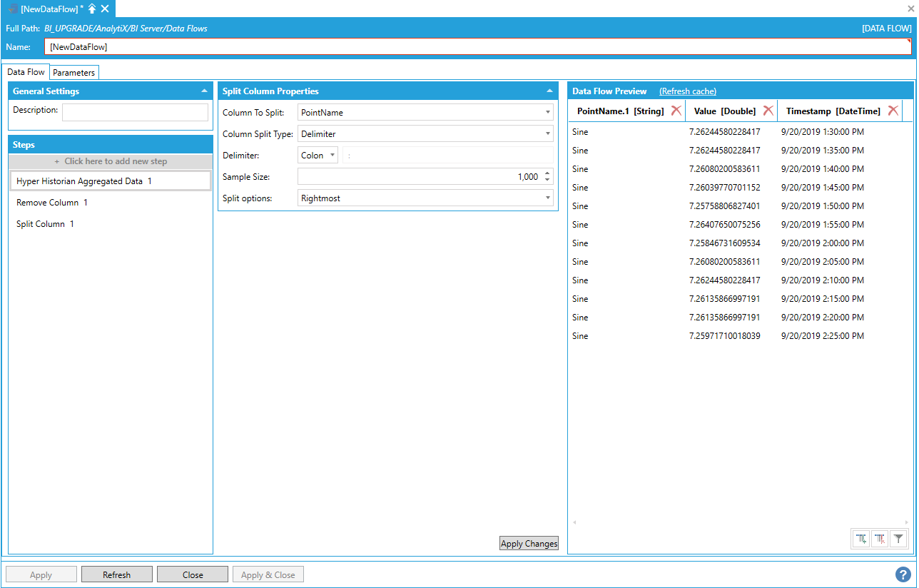Open the Split options Rightmost dropdown
The image size is (919, 588).
(547, 198)
